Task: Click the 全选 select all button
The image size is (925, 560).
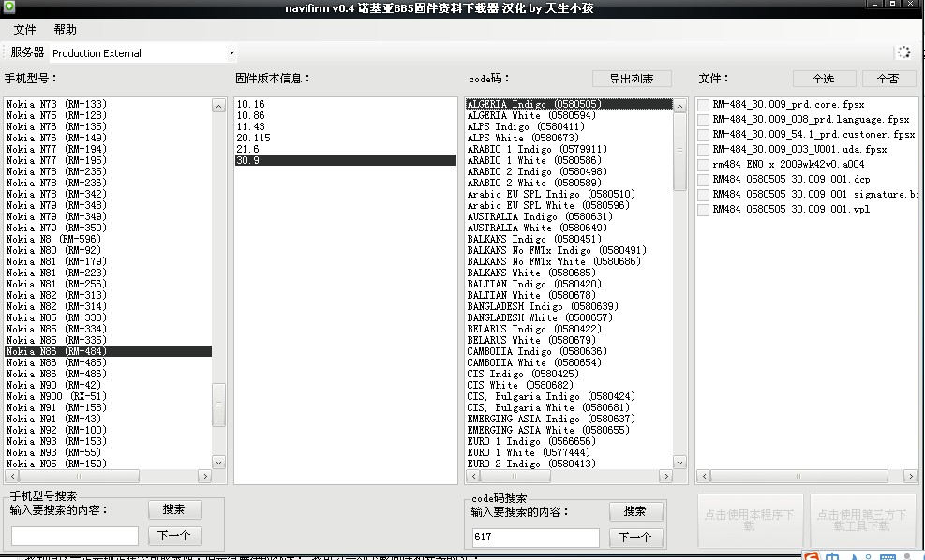Action: [x=824, y=79]
